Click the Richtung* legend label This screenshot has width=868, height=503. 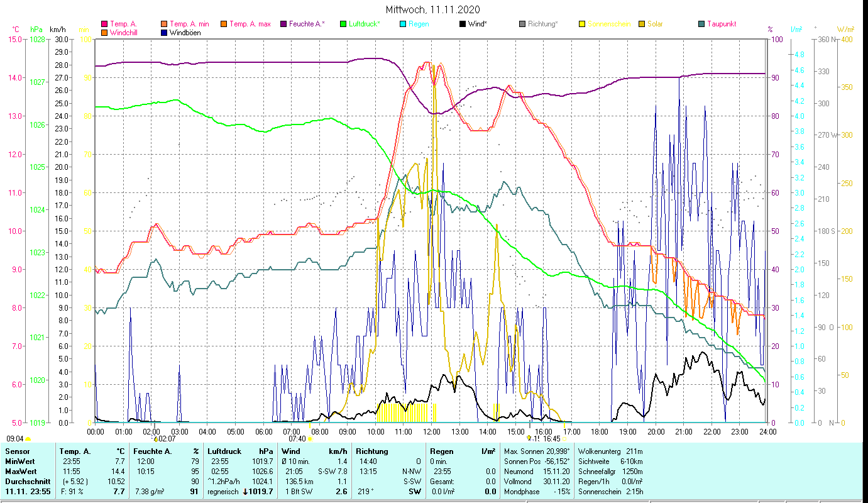(x=543, y=24)
